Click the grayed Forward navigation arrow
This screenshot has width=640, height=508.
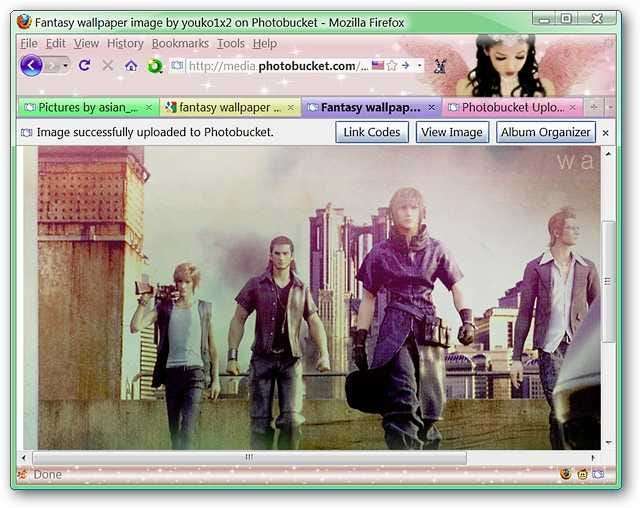pos(52,65)
